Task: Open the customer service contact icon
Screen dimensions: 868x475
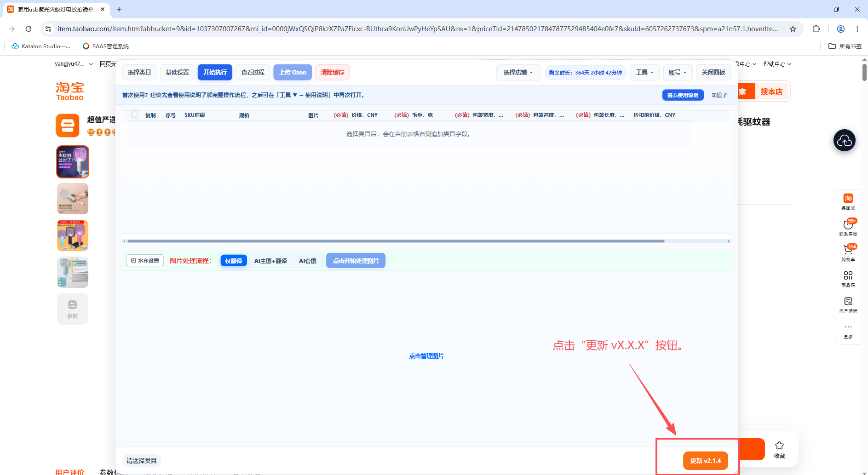Action: pyautogui.click(x=848, y=227)
